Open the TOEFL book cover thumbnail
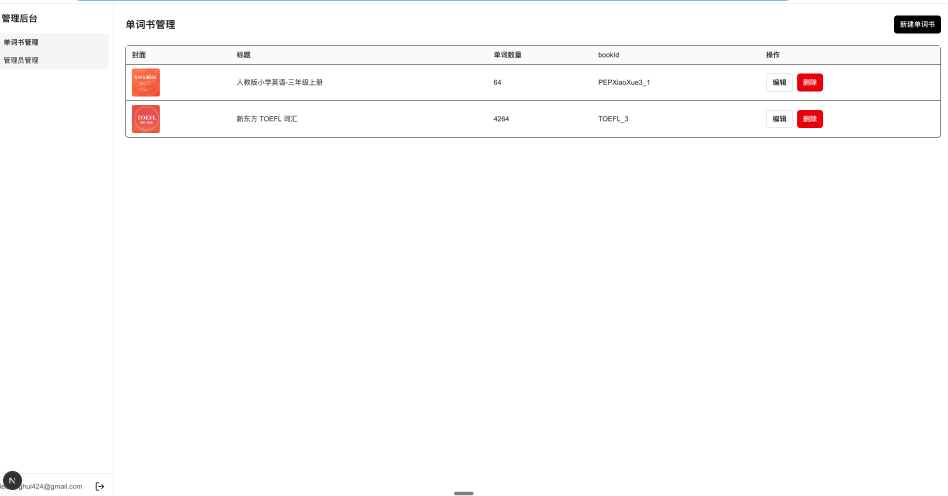This screenshot has height=496, width=948. point(146,119)
